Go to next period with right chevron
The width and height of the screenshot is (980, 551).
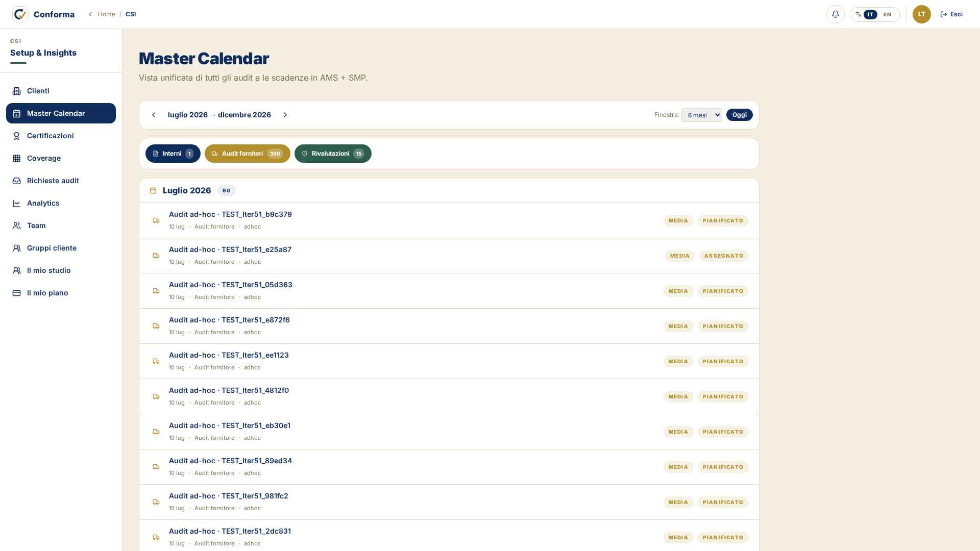(x=285, y=115)
